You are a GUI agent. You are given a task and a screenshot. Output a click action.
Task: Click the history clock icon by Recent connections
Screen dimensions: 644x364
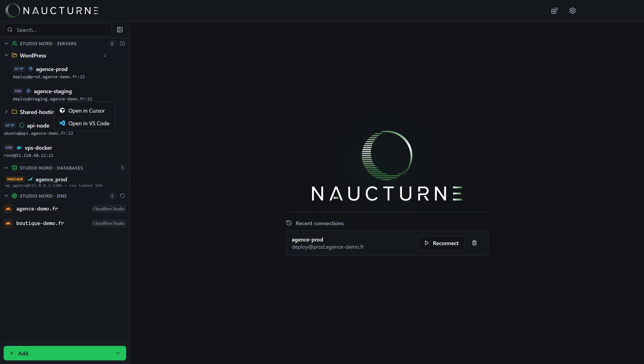pyautogui.click(x=289, y=223)
